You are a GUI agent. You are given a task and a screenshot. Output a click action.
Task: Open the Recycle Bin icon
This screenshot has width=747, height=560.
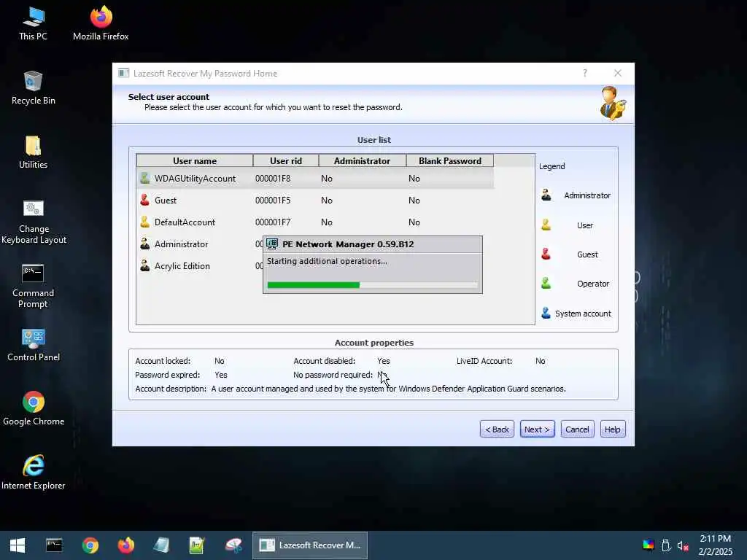click(x=34, y=88)
